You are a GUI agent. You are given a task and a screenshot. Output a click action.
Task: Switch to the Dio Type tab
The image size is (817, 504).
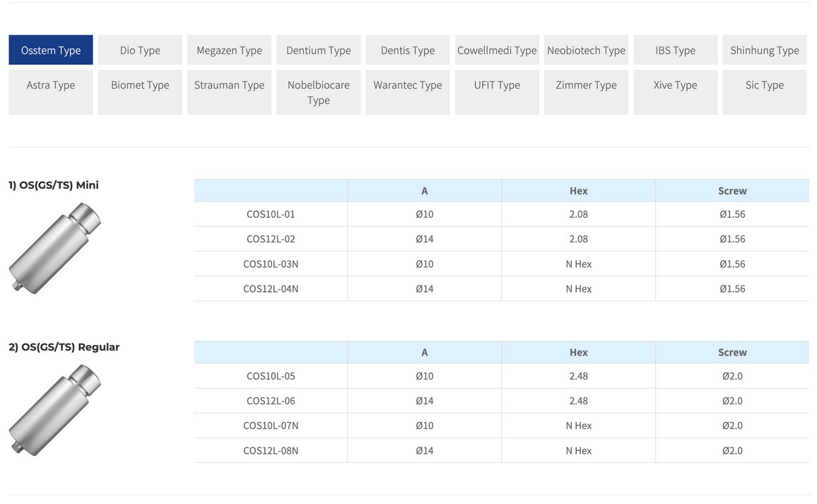pyautogui.click(x=140, y=50)
